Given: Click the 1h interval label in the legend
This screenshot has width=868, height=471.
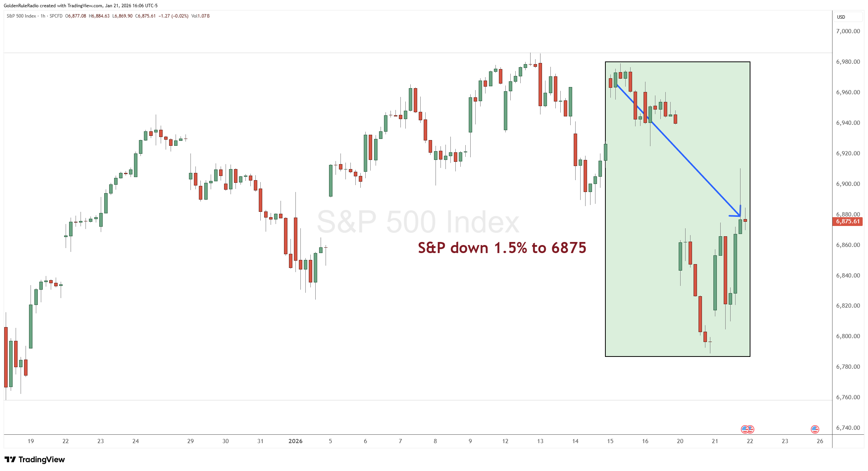Looking at the screenshot, I should 43,16.
